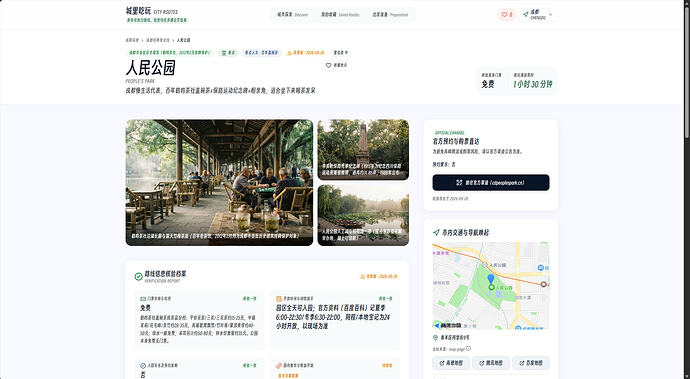The height and width of the screenshot is (379, 690).
Task: Open the lake photo thumbnail
Action: pyautogui.click(x=363, y=215)
